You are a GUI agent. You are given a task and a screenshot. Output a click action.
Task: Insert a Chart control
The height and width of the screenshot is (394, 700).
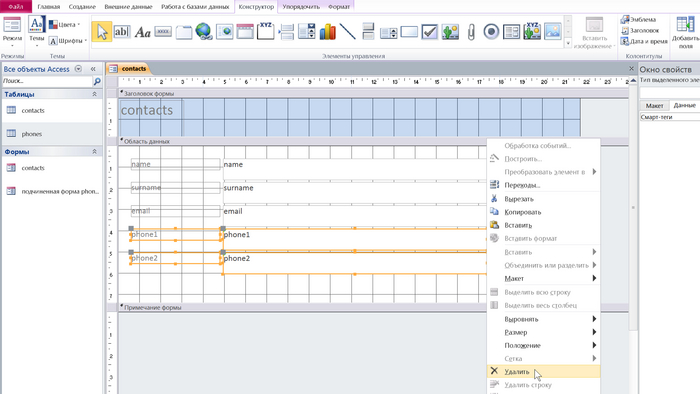327,32
